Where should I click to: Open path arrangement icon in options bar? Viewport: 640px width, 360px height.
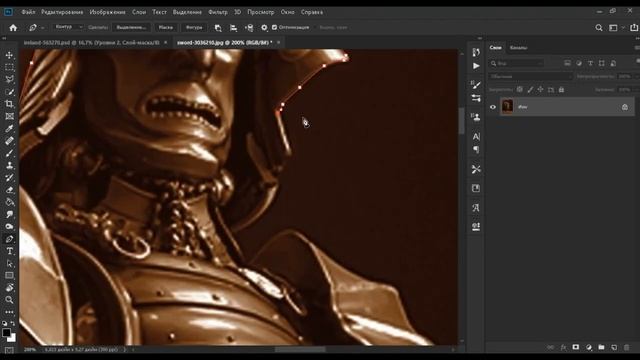tap(249, 28)
